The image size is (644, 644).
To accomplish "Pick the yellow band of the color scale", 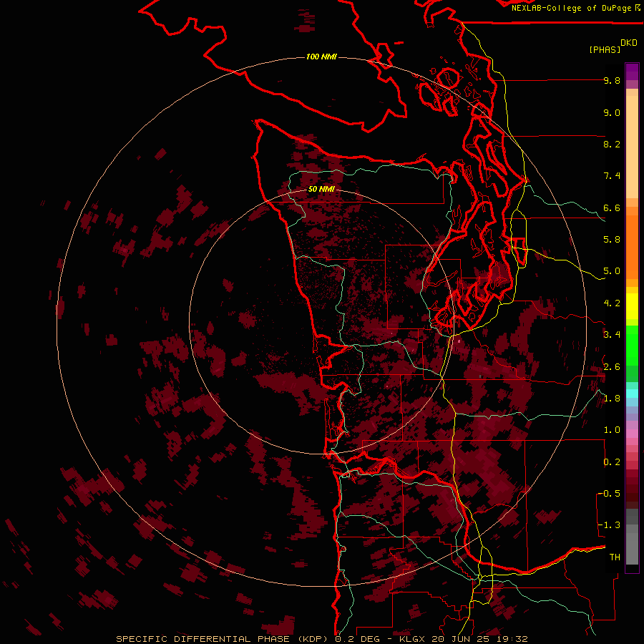I will pos(632,306).
